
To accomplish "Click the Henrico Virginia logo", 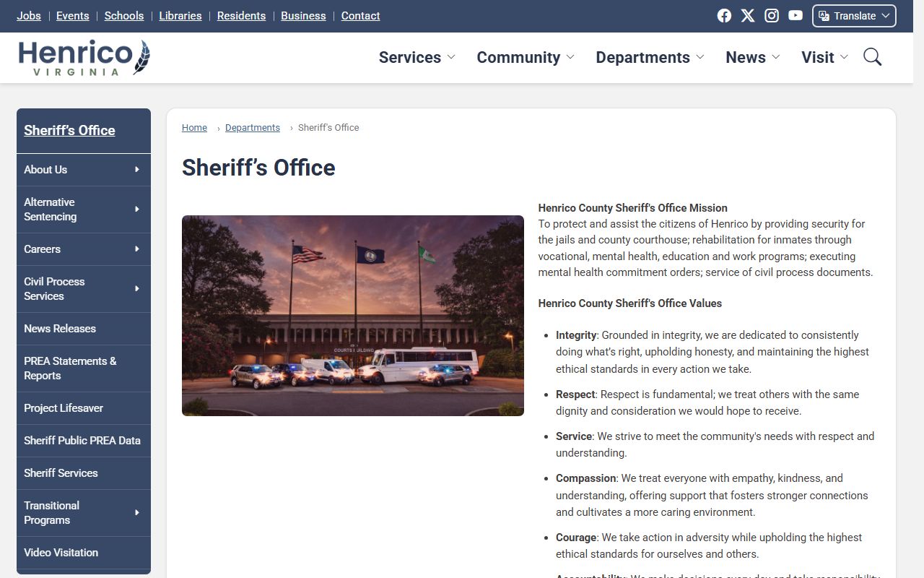I will [x=84, y=58].
